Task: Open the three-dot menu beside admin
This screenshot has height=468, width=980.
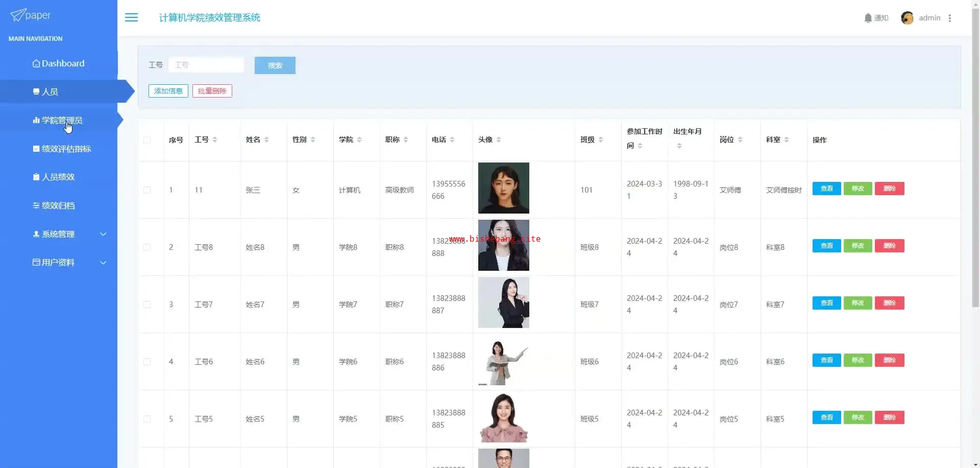Action: coord(949,18)
